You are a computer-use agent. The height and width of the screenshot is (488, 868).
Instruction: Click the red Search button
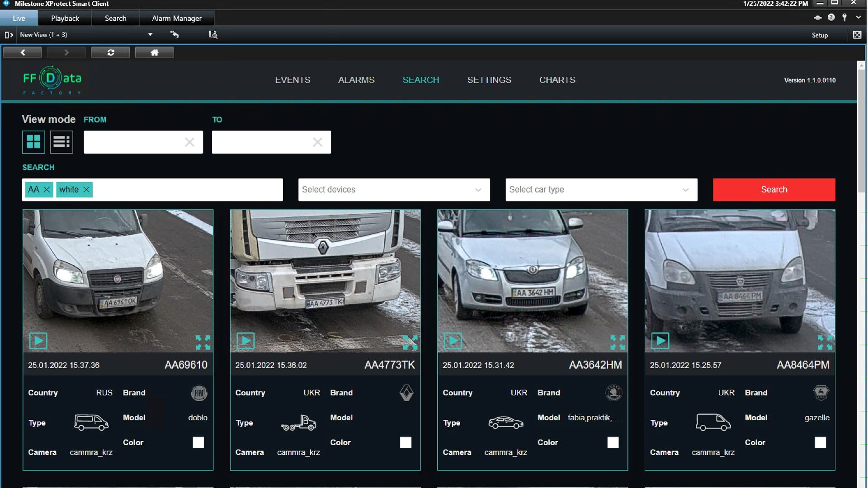(x=774, y=190)
